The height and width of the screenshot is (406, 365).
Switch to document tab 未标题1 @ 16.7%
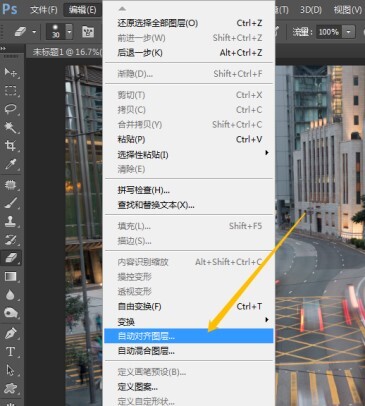(67, 52)
